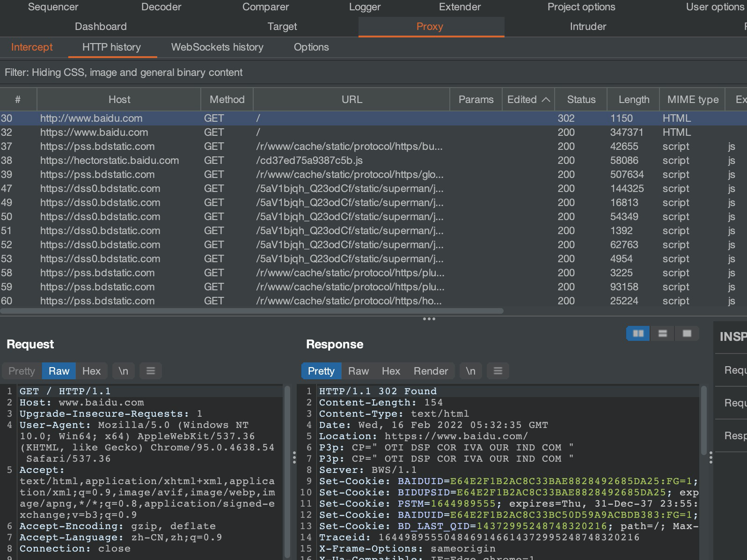Toggle \n display in the Response panel
The width and height of the screenshot is (747, 560).
(x=470, y=371)
